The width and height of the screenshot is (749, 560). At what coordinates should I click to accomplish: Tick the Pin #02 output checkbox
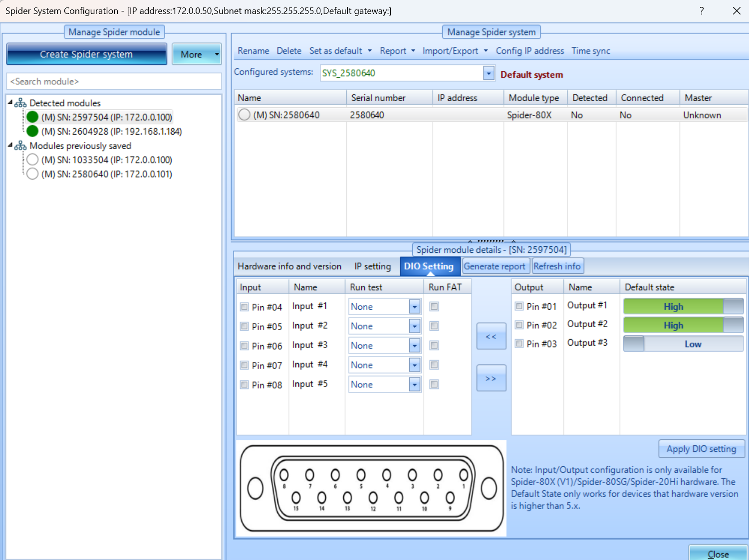coord(519,325)
